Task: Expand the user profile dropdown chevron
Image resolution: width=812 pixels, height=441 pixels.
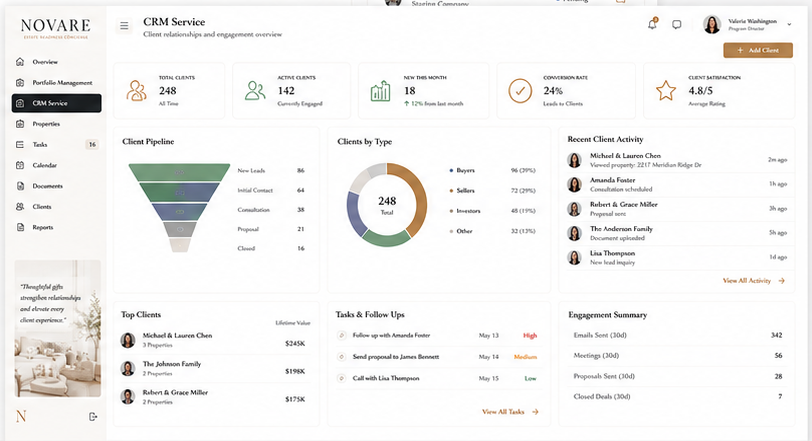Action: [x=789, y=24]
